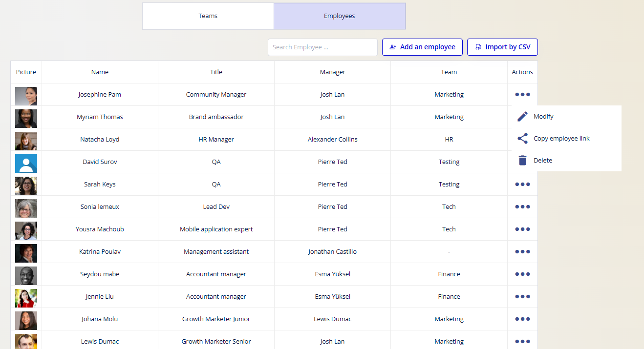Open actions menu for Sonia lemeux
Screen dimensions: 644x349
522,207
